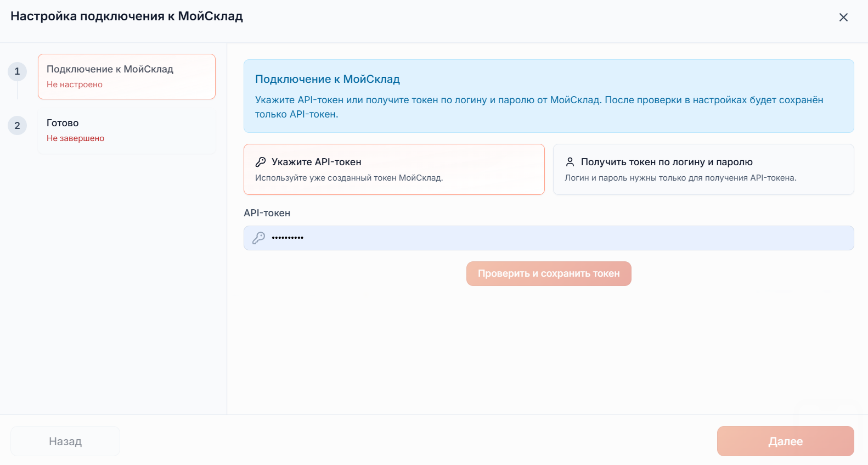Click the API-токен field label
Viewport: 868px width, 465px height.
(267, 213)
